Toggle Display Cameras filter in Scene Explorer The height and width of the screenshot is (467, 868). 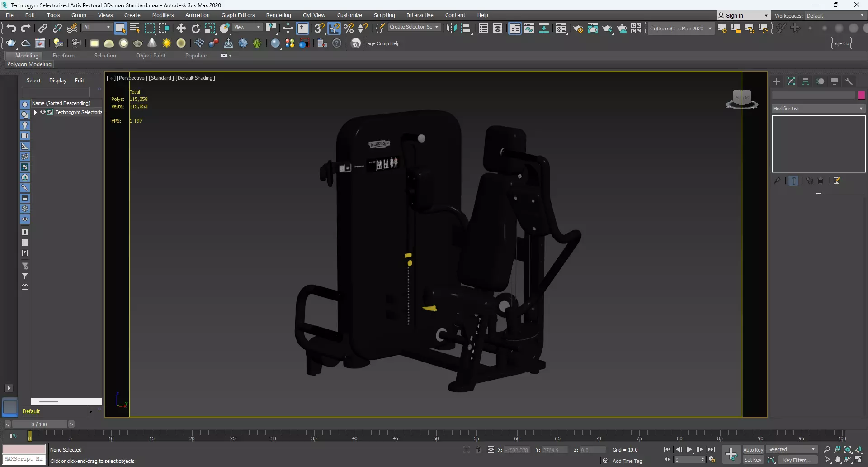(x=25, y=136)
